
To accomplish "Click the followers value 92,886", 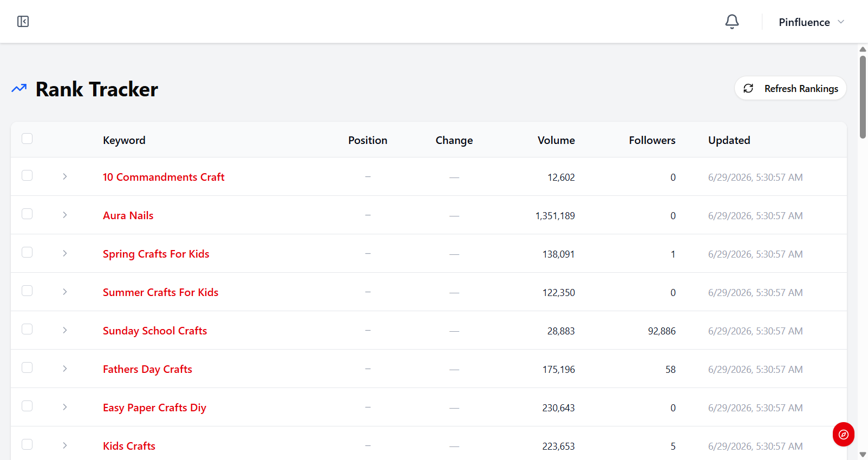I will pyautogui.click(x=662, y=331).
